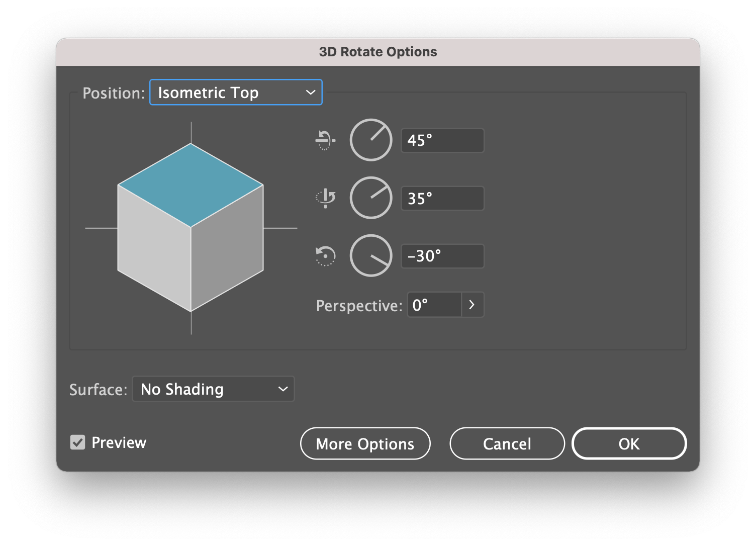
Task: Click the 45° X rotation field
Action: (443, 140)
